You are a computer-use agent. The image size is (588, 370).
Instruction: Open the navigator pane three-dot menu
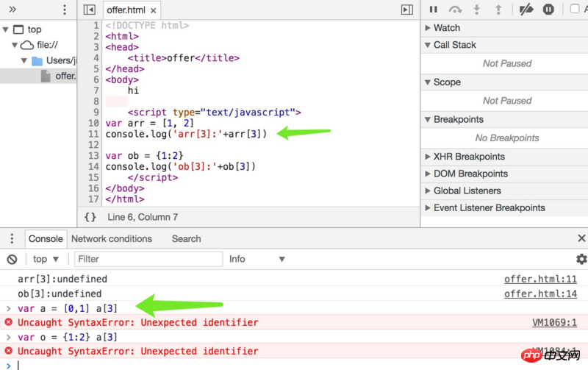(65, 10)
